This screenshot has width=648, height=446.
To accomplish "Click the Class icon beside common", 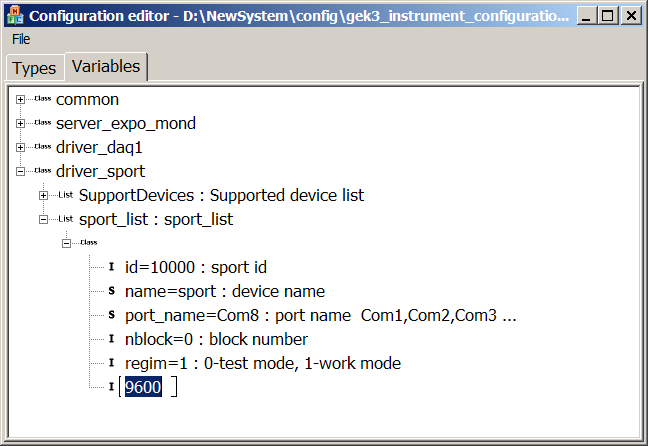I will point(43,99).
